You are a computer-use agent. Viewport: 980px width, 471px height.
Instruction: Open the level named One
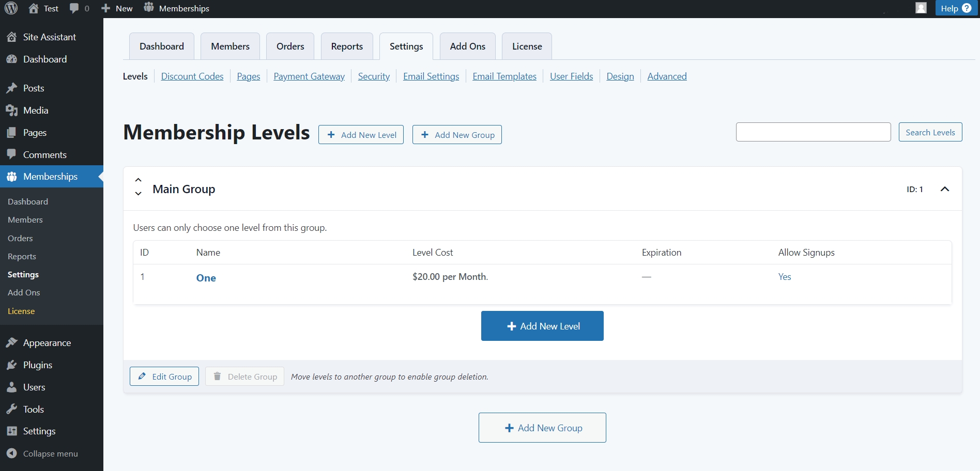(206, 278)
